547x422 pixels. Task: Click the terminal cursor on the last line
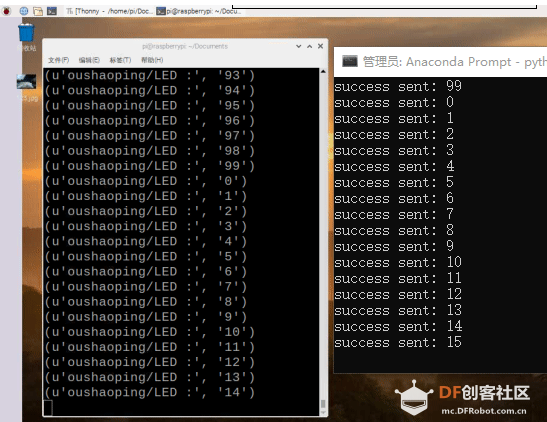pos(48,408)
